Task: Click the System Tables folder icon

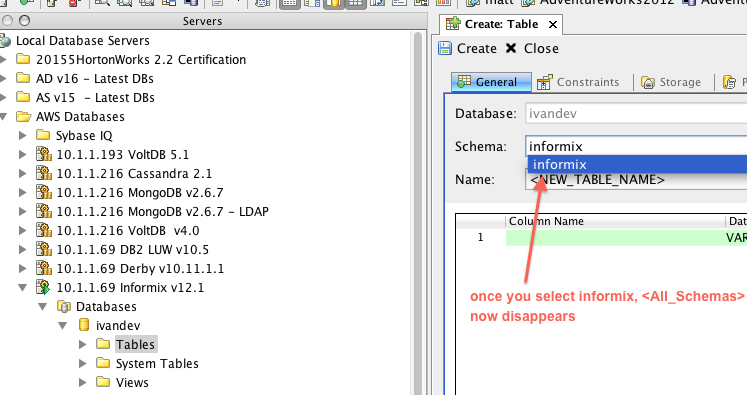Action: pyautogui.click(x=103, y=363)
